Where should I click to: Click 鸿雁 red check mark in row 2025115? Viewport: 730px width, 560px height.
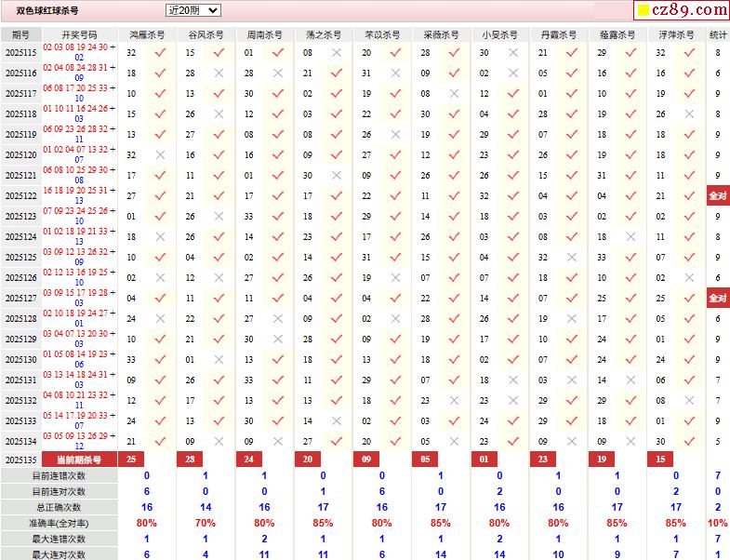coord(161,53)
